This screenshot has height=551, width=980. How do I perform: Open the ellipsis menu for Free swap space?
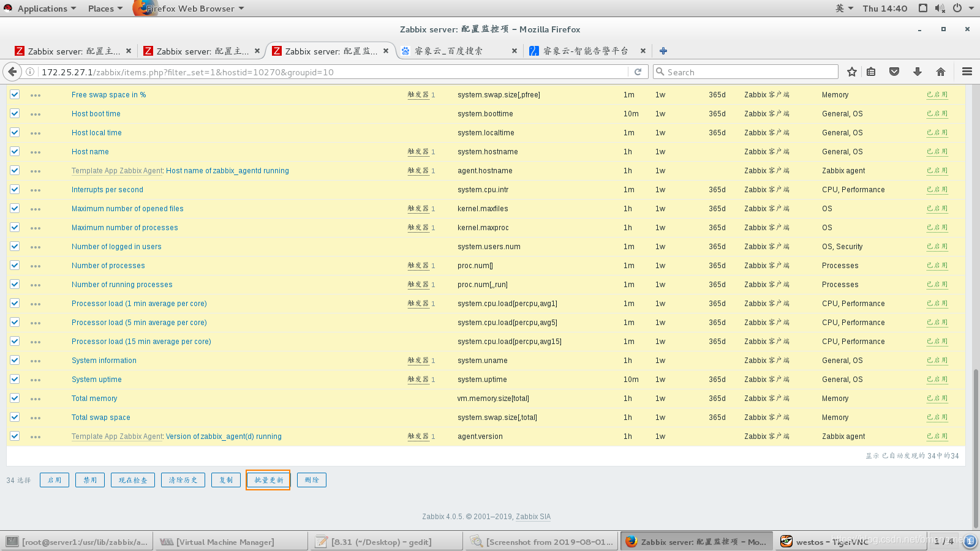(x=36, y=96)
